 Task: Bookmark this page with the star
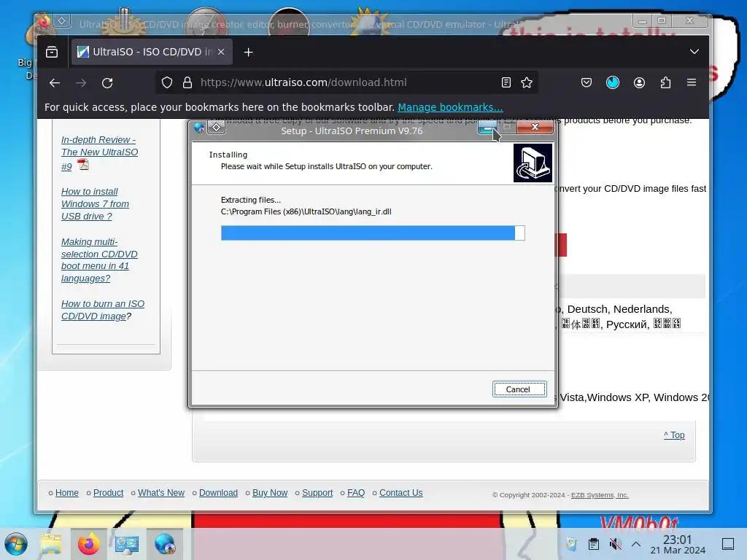pyautogui.click(x=527, y=83)
